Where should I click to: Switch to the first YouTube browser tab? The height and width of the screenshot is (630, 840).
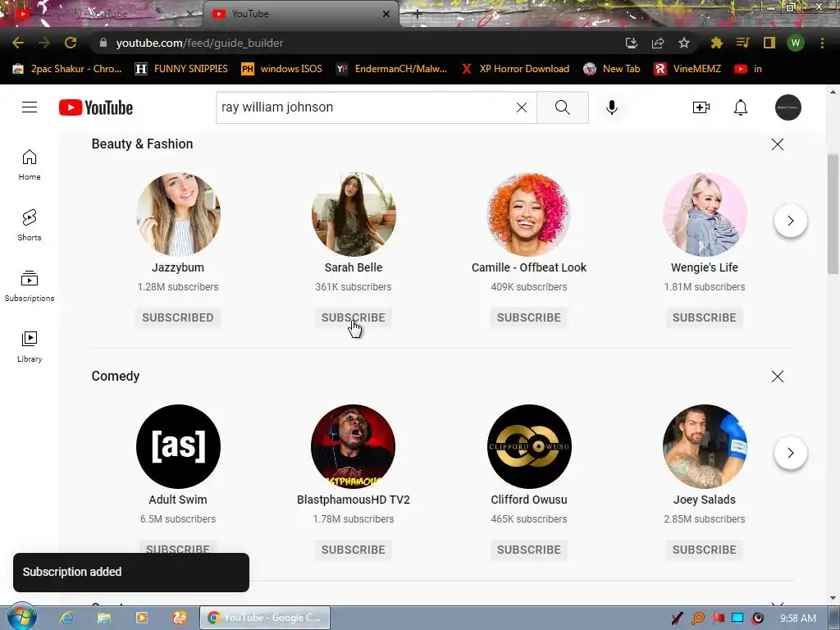(x=101, y=14)
